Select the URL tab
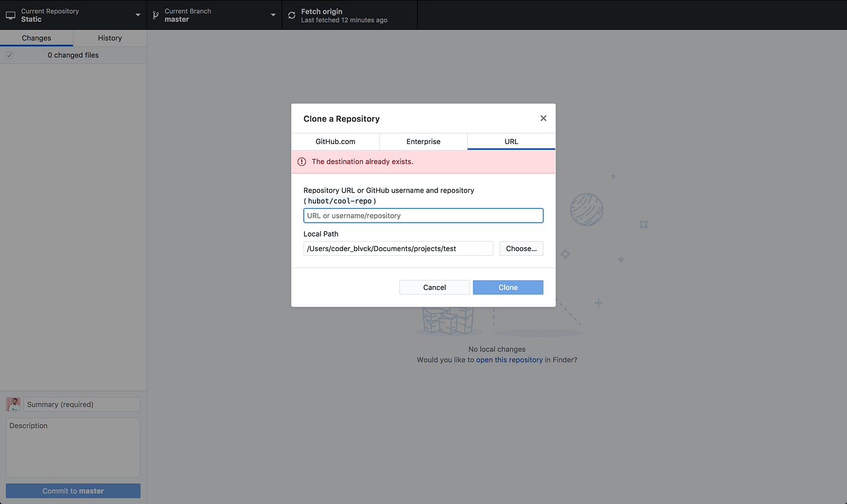847x504 pixels. (511, 141)
